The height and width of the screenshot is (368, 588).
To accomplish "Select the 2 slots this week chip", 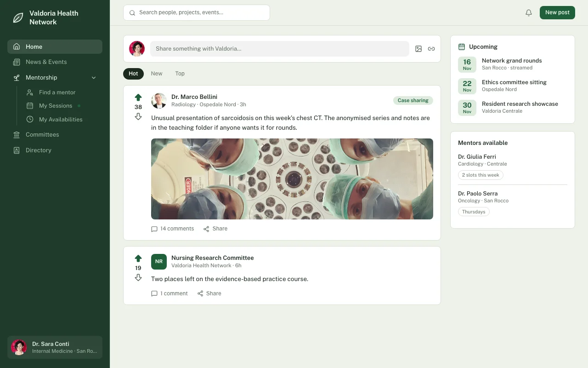I will pyautogui.click(x=481, y=175).
